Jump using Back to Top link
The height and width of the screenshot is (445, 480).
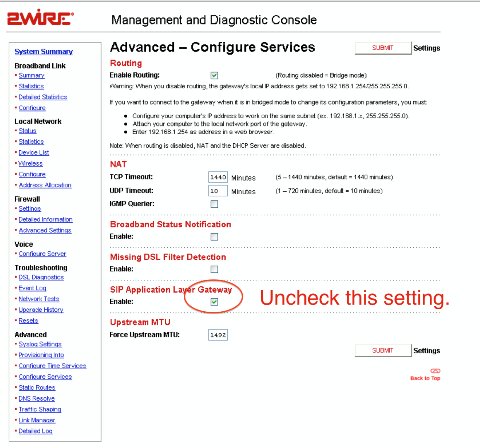click(425, 378)
